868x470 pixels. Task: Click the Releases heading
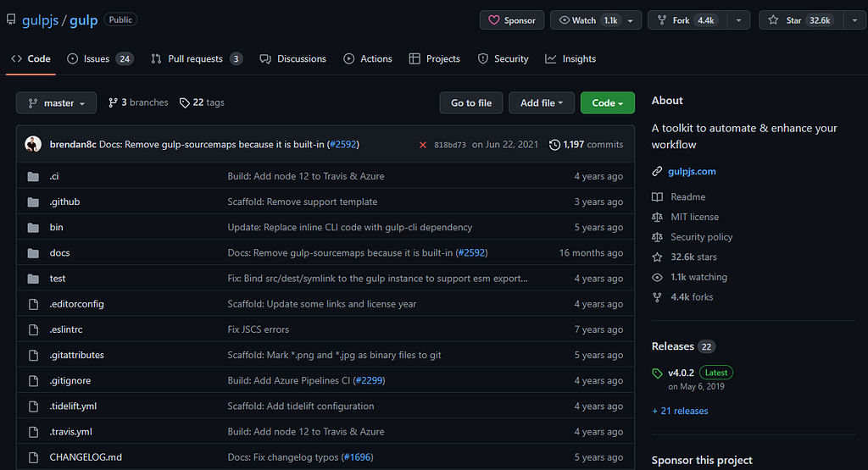click(x=672, y=346)
